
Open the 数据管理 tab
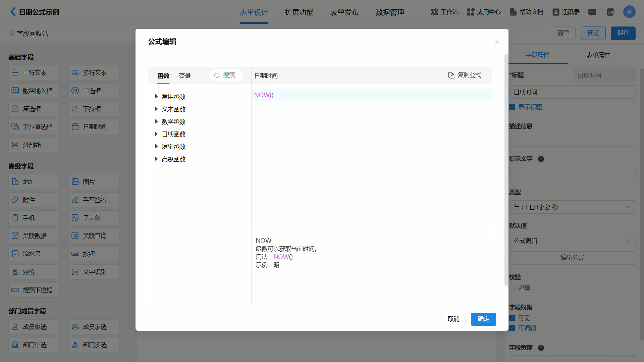pyautogui.click(x=390, y=12)
